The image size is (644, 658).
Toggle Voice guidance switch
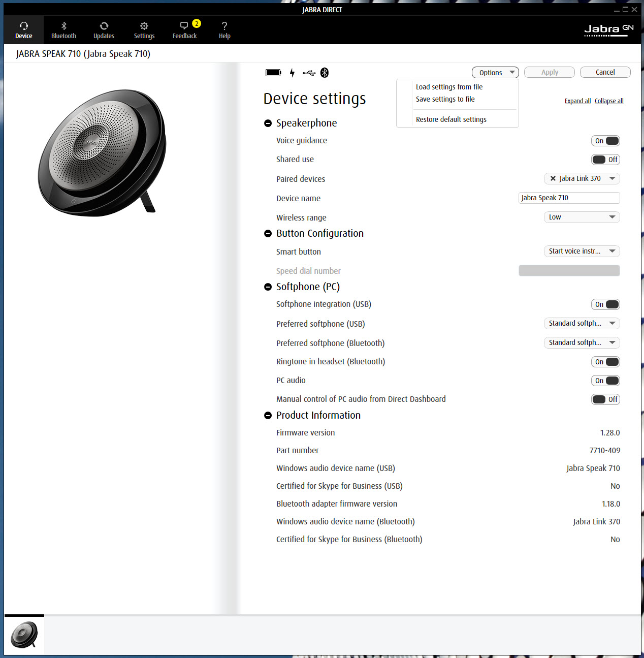pyautogui.click(x=605, y=141)
